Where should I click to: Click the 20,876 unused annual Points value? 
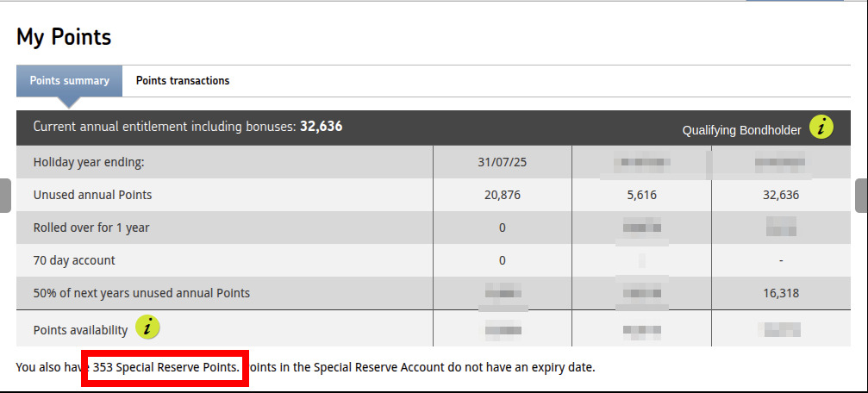[502, 195]
